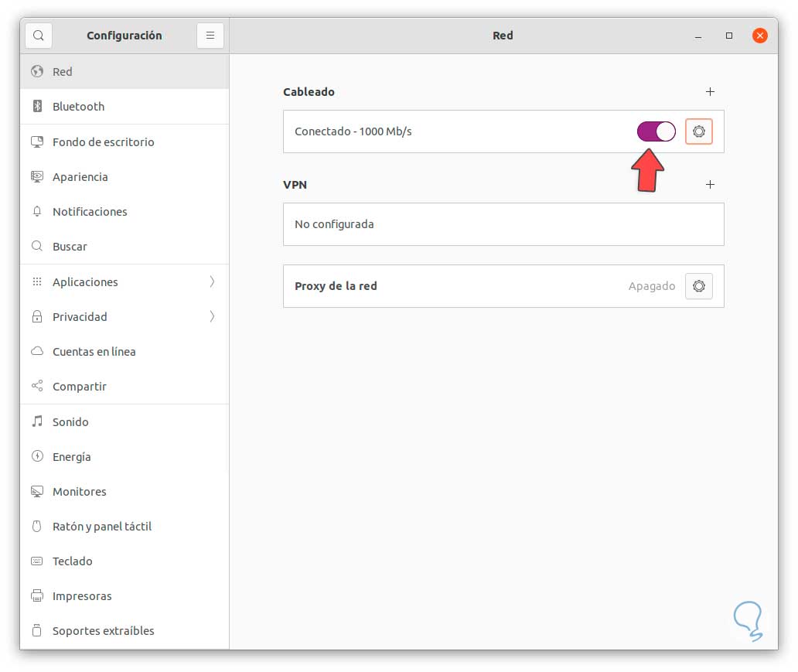
Task: Go to Monitores settings
Action: [x=79, y=492]
